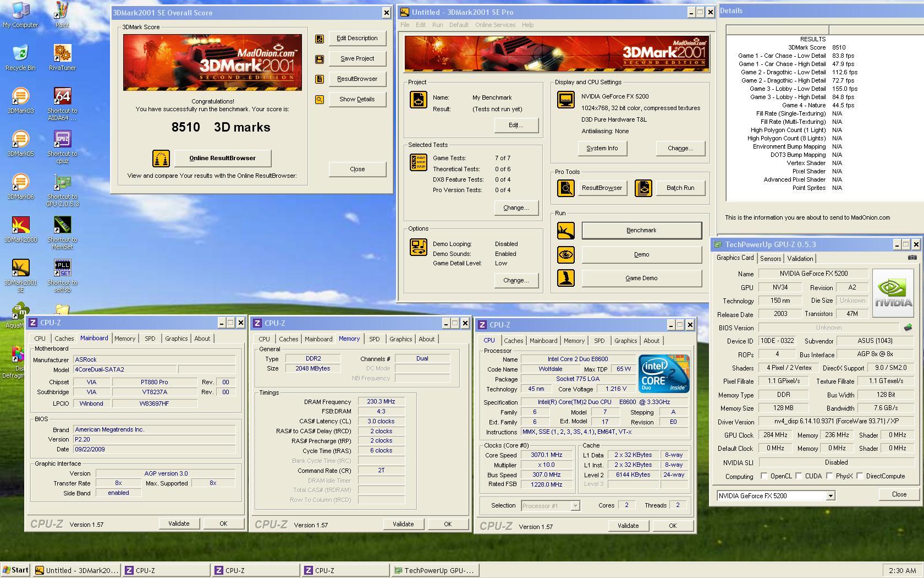This screenshot has width=924, height=578.
Task: Click the Save Project floppy icon
Action: 320,59
